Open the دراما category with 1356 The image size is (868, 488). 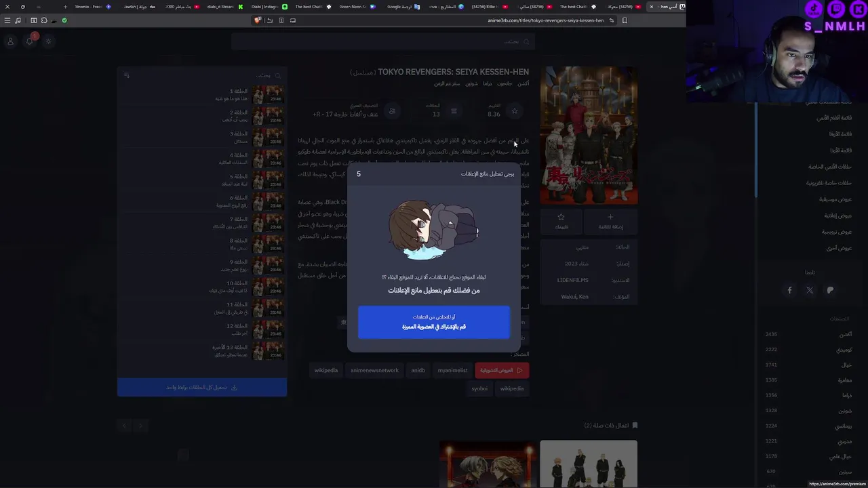[807, 395]
